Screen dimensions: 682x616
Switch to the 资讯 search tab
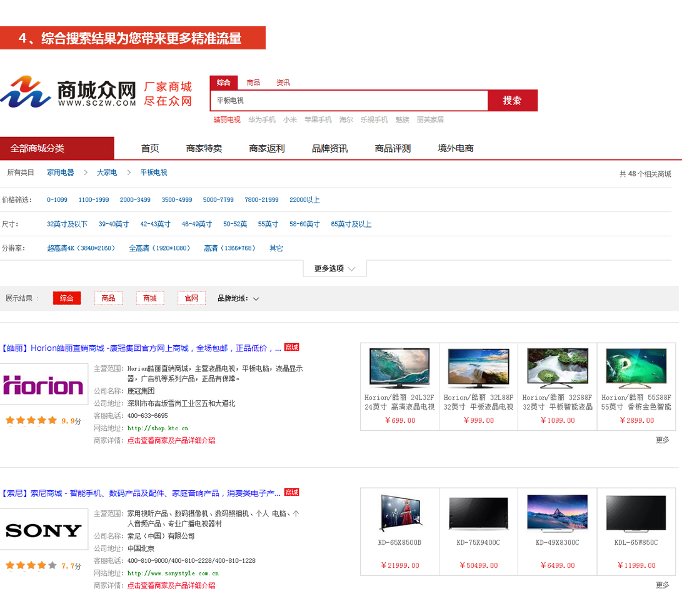(283, 83)
